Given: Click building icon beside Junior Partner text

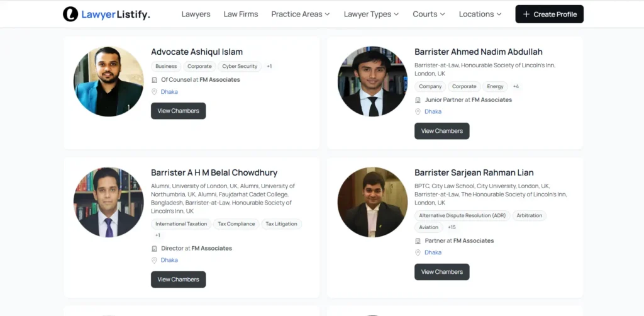Looking at the screenshot, I should click(x=418, y=100).
